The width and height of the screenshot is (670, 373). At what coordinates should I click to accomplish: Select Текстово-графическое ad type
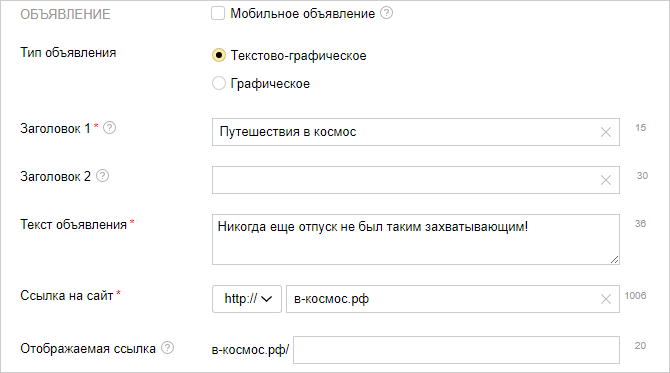point(219,55)
